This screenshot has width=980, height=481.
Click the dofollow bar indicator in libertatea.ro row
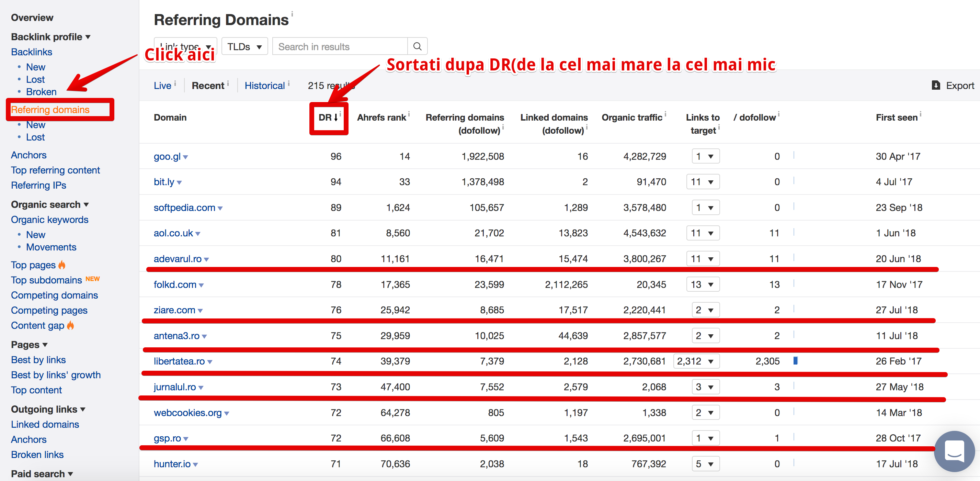click(x=795, y=360)
